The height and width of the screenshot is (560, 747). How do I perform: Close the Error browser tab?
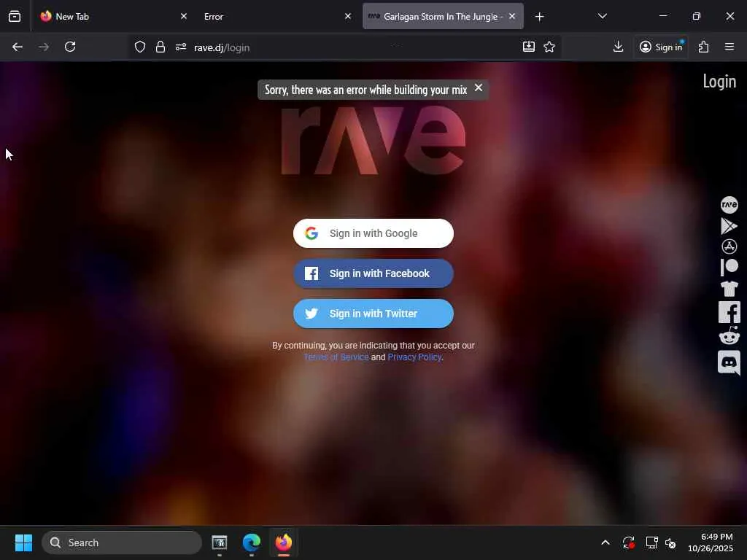point(348,16)
